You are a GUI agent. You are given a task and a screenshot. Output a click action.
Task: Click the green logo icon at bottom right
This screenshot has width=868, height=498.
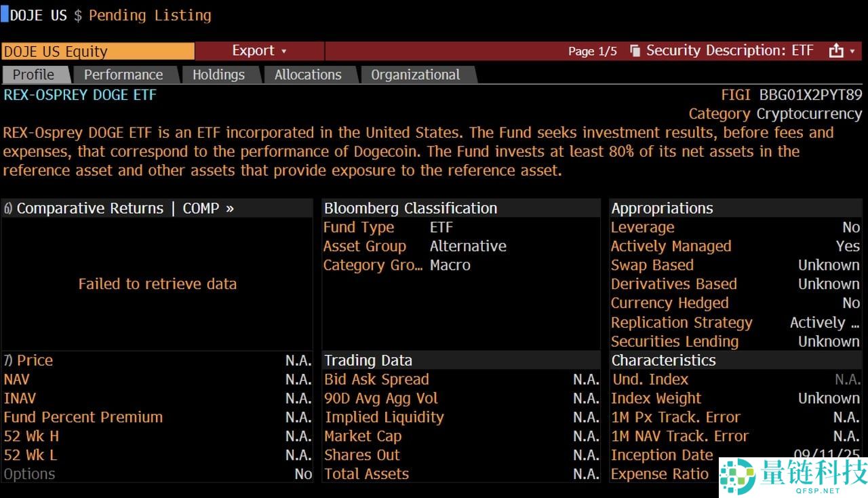coord(737,476)
